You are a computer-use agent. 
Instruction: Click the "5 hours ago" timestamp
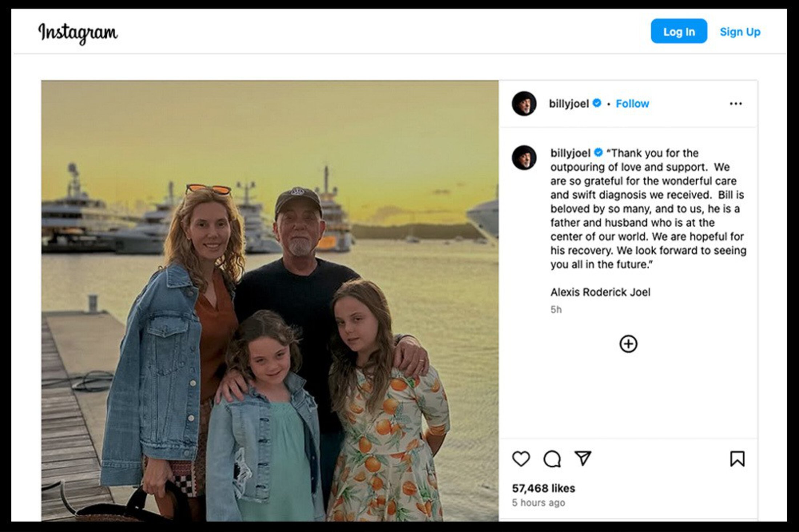pos(539,503)
